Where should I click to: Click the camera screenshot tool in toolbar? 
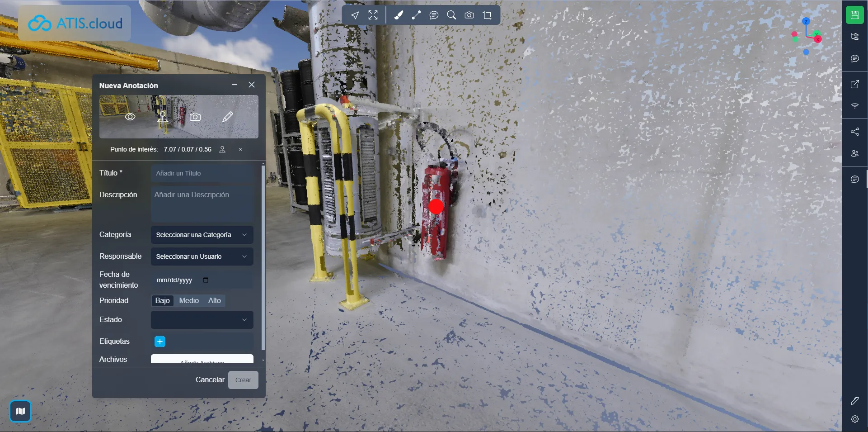pos(469,15)
